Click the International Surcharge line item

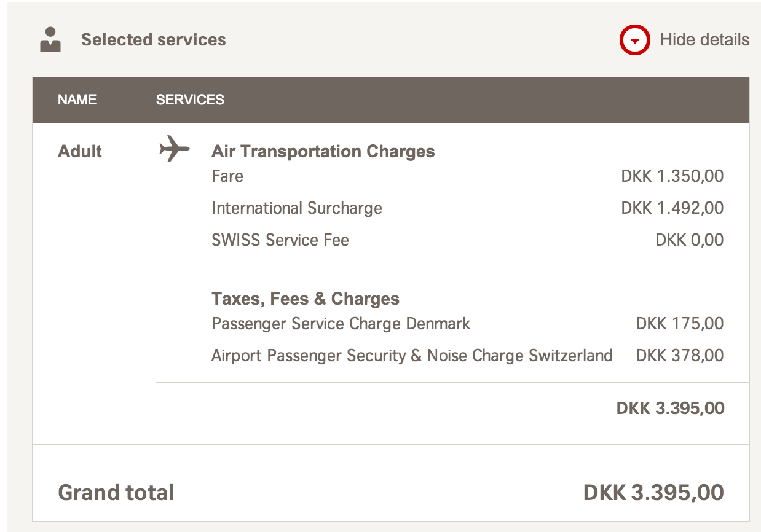click(296, 208)
